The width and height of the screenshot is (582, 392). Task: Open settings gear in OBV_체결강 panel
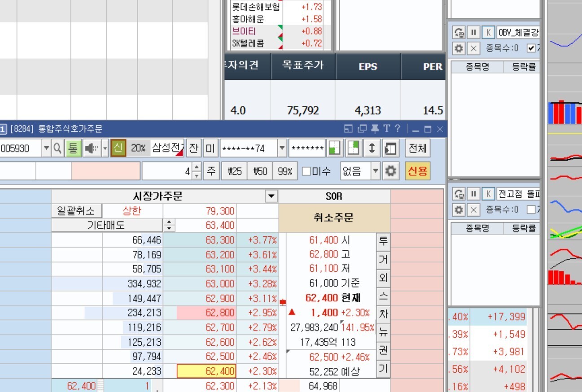pyautogui.click(x=459, y=48)
